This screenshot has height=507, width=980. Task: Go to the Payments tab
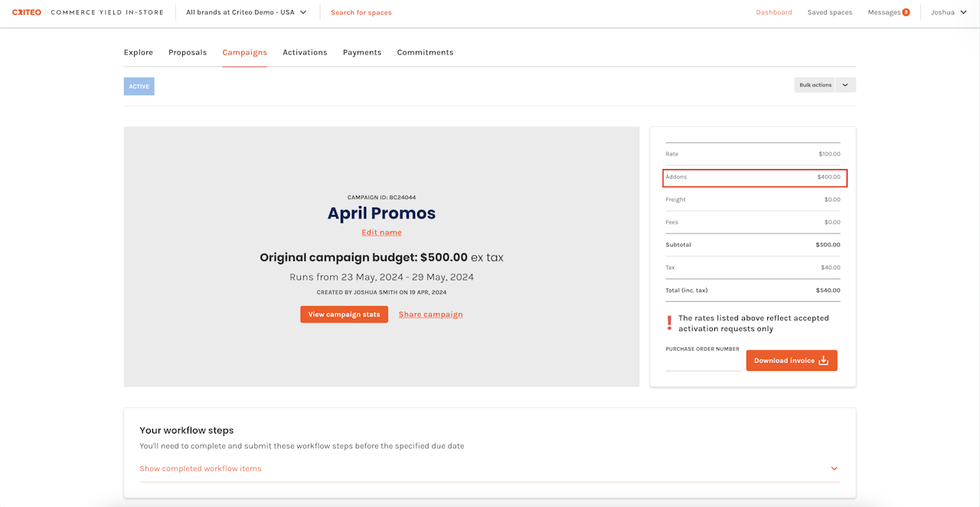[362, 52]
